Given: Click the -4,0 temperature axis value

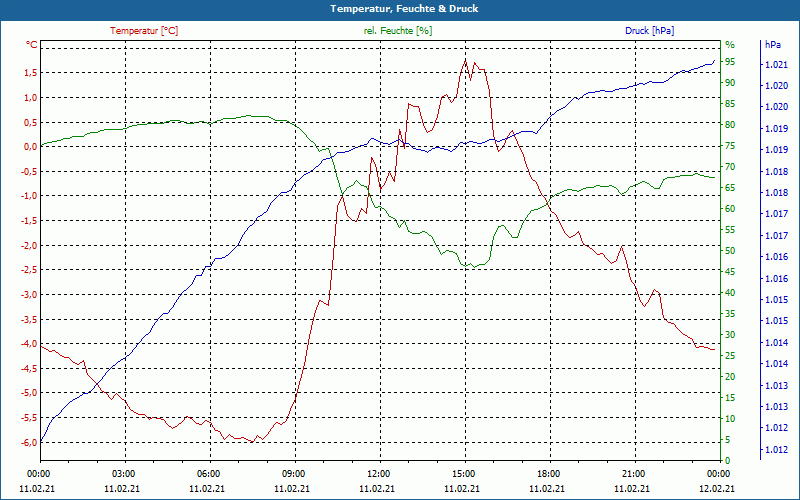Looking at the screenshot, I should click(x=29, y=344).
